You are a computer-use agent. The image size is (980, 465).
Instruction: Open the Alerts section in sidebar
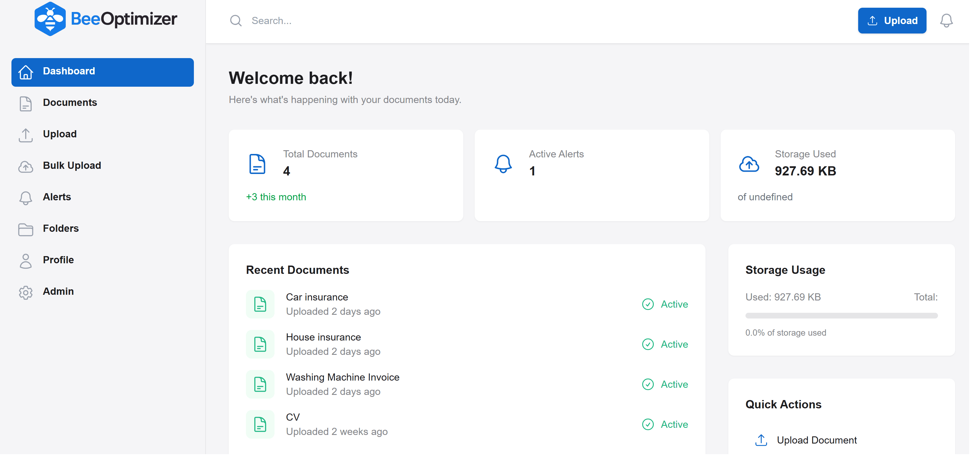point(57,197)
